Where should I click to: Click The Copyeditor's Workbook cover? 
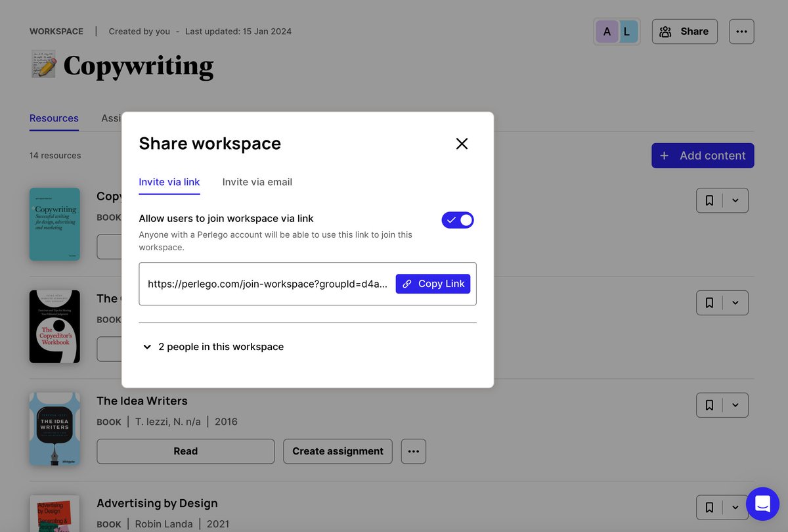tap(55, 326)
